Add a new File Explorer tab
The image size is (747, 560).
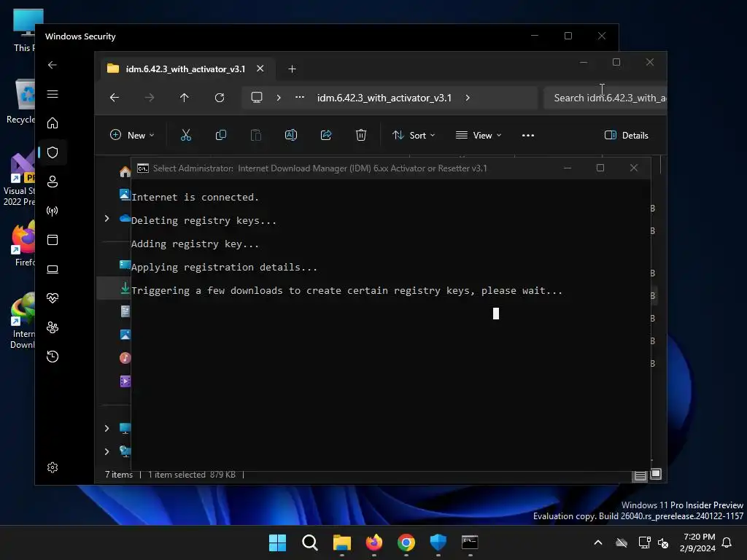(292, 69)
